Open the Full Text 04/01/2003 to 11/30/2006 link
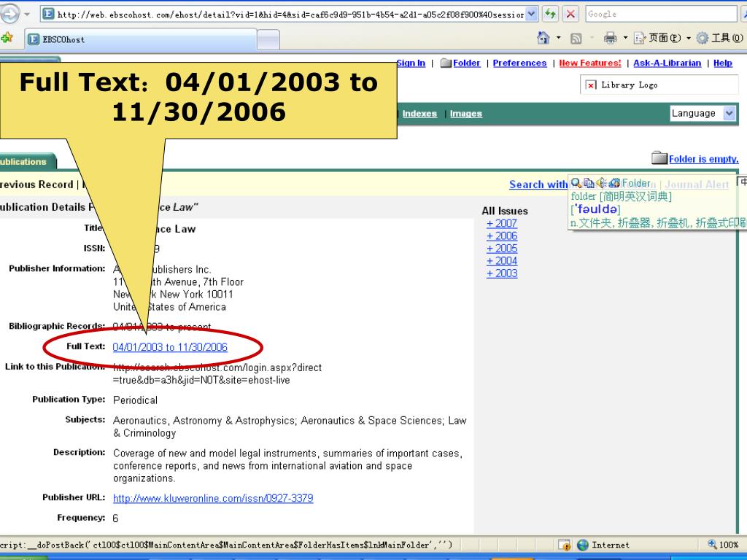Screen dimensions: 747x560 pyautogui.click(x=170, y=347)
